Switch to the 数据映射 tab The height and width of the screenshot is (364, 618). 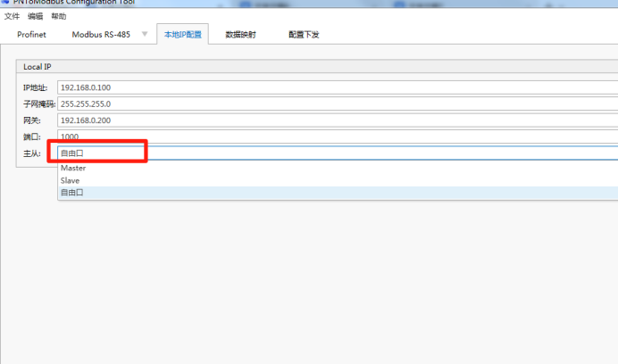coord(240,34)
